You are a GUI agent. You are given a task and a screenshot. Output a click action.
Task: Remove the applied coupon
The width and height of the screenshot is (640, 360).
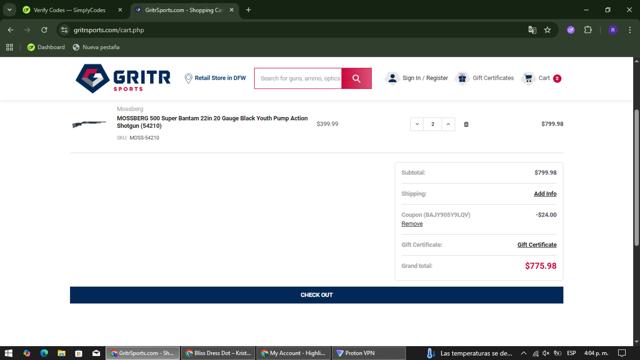coord(412,224)
